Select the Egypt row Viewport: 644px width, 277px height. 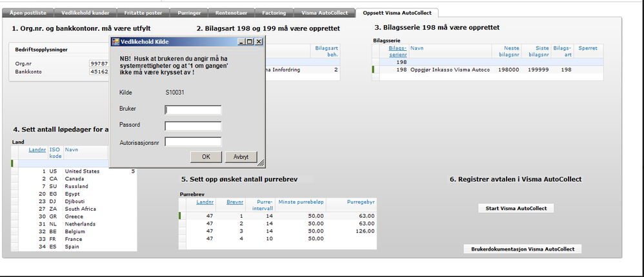pyautogui.click(x=74, y=194)
